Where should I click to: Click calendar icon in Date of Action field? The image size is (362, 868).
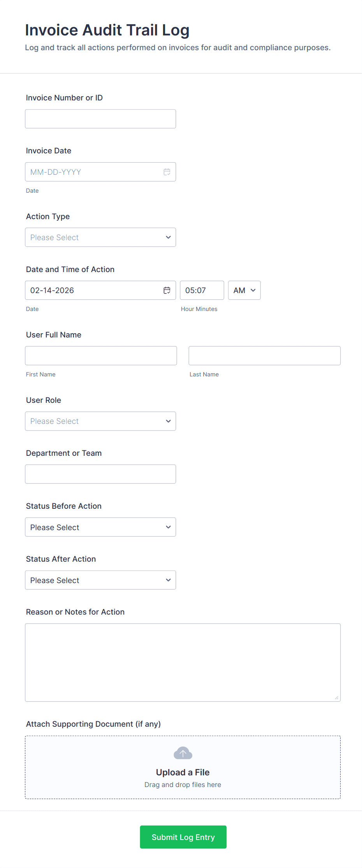[167, 290]
